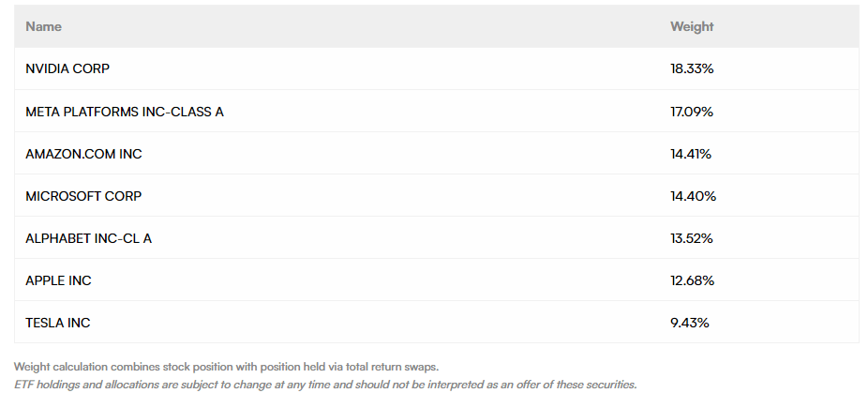Pick the MICROSOFT CORP holding name
This screenshot has height=393, width=868.
(x=83, y=196)
